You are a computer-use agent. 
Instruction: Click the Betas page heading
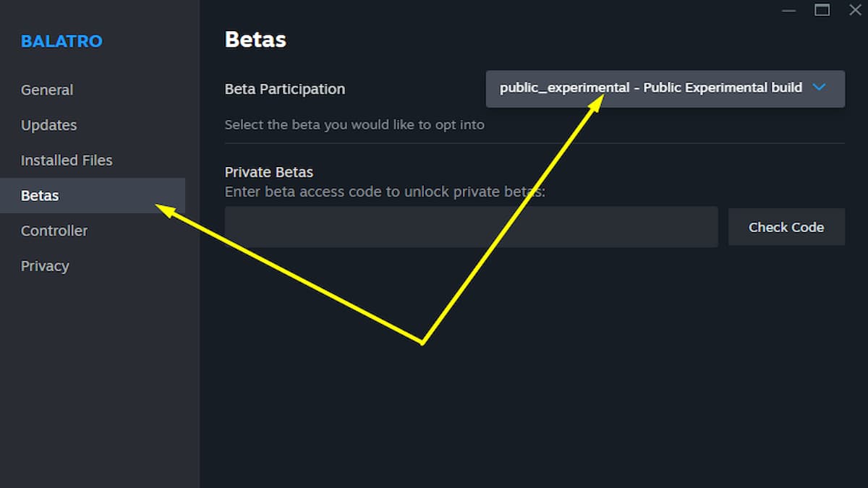pyautogui.click(x=255, y=39)
